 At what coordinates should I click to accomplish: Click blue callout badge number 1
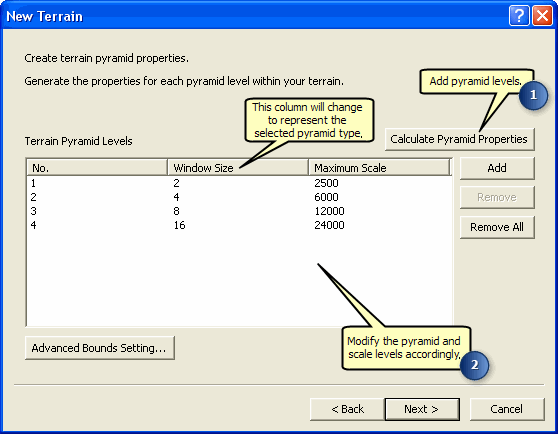(533, 95)
